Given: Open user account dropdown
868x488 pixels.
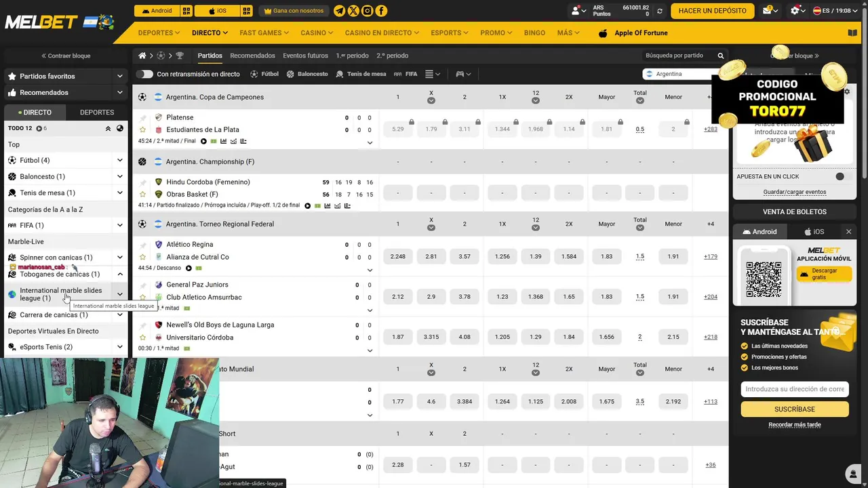Looking at the screenshot, I should (x=578, y=11).
